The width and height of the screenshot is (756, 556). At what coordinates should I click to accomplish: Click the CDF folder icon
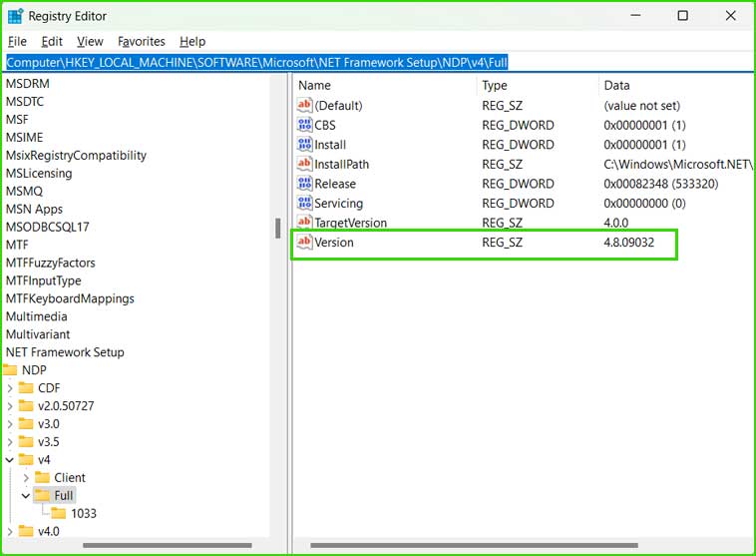tap(26, 387)
